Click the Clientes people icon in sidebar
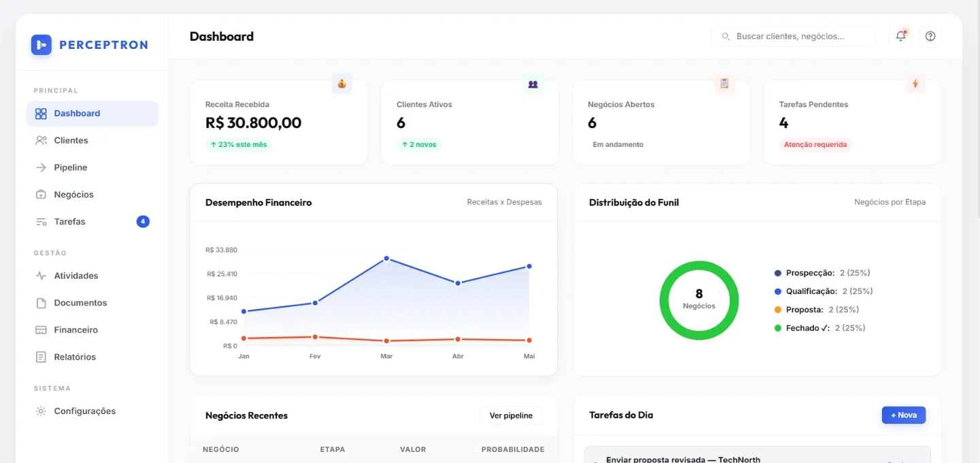This screenshot has height=463, width=980. 41,140
